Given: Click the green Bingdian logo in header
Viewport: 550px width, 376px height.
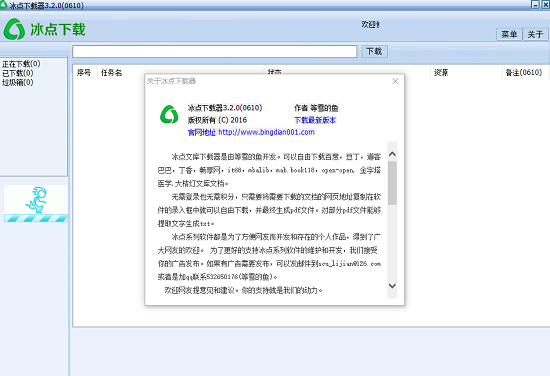Looking at the screenshot, I should point(14,29).
